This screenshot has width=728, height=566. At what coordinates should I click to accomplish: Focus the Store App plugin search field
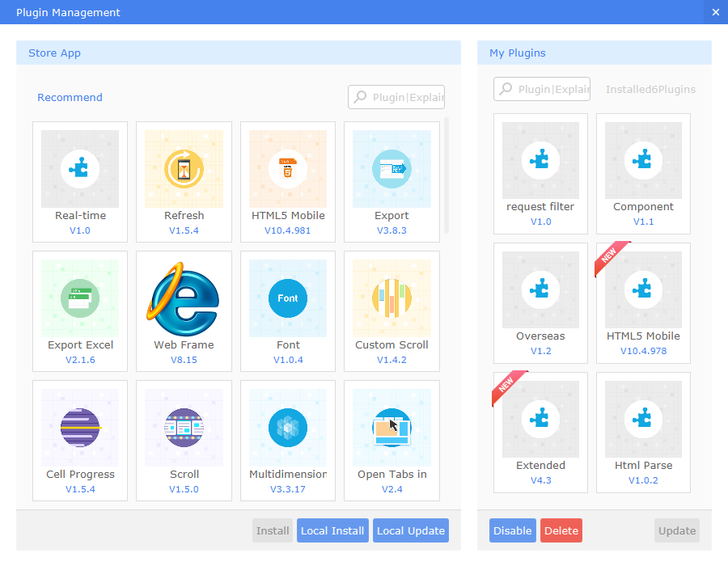coord(396,97)
